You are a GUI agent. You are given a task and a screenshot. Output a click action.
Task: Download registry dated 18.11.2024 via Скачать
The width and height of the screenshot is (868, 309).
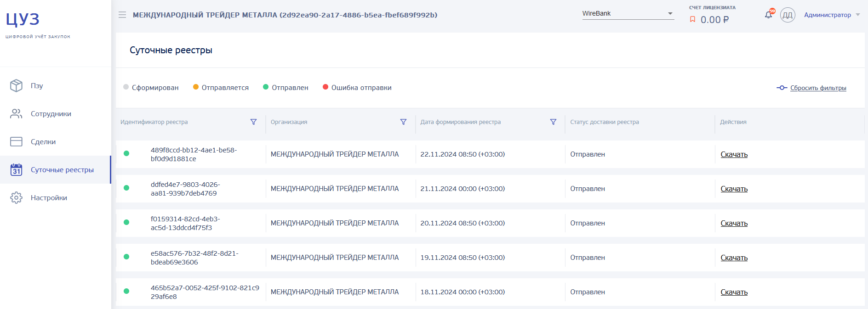[x=734, y=292]
